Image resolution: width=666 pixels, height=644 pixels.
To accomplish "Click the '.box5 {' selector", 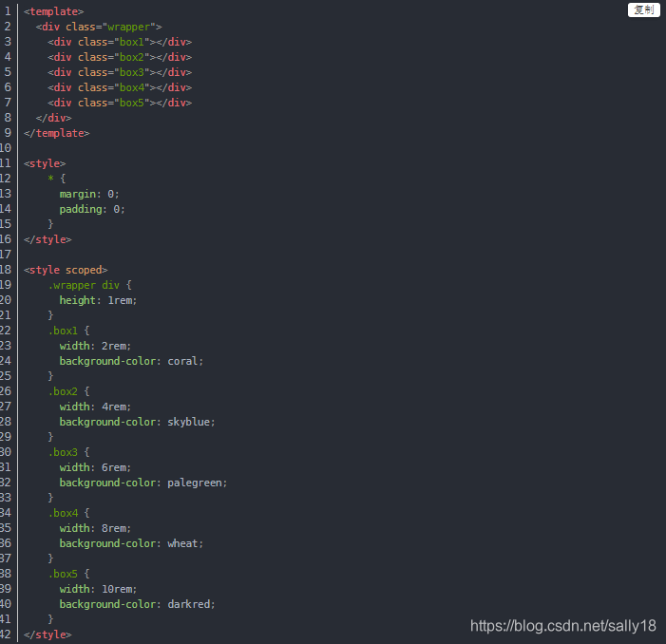I will [68, 574].
